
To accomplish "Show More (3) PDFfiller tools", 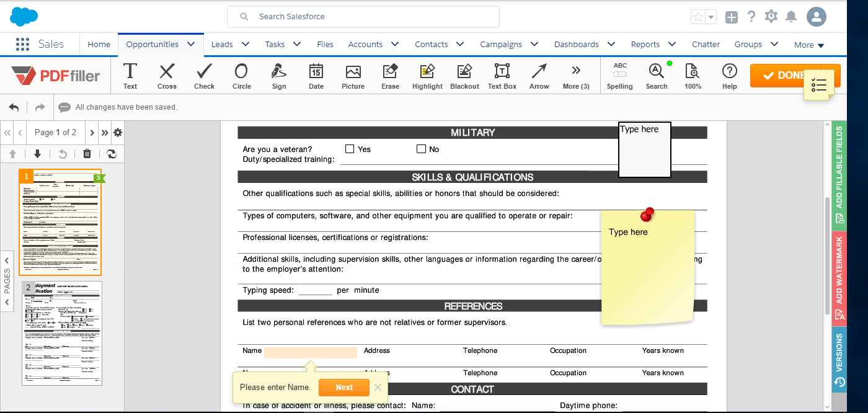I will pos(576,76).
